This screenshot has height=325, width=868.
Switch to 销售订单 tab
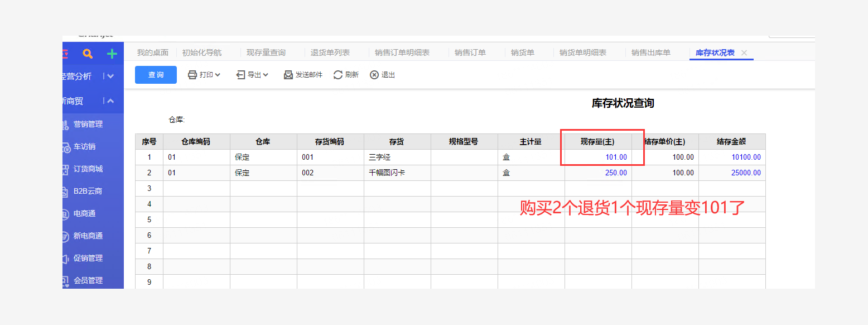470,52
